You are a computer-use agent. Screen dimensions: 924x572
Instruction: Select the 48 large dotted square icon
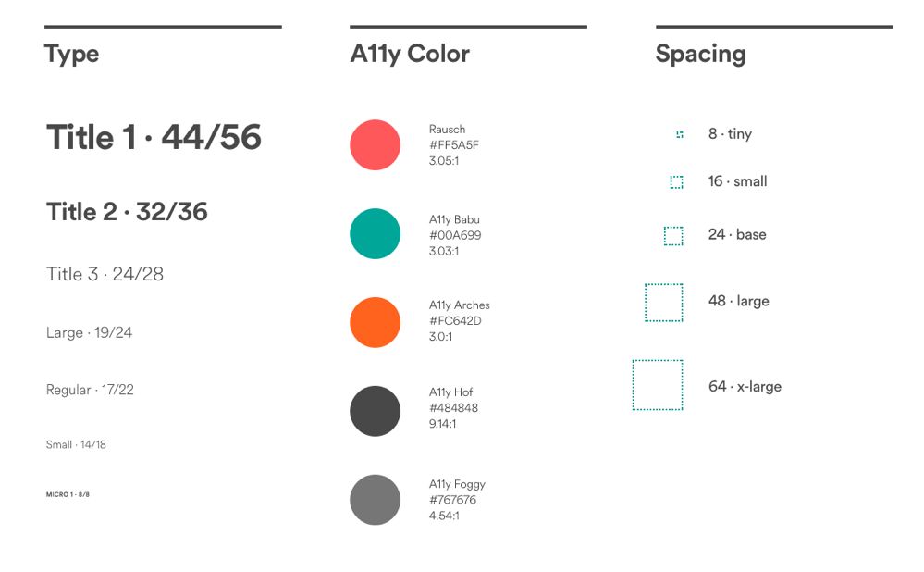664,303
